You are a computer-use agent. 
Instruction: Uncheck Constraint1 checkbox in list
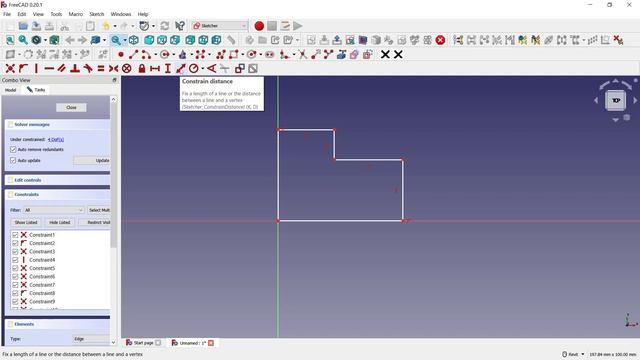pyautogui.click(x=15, y=235)
